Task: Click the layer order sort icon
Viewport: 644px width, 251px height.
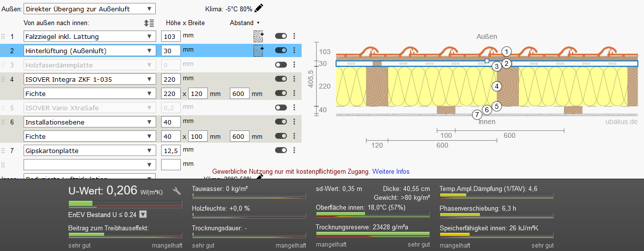Action: click(149, 23)
